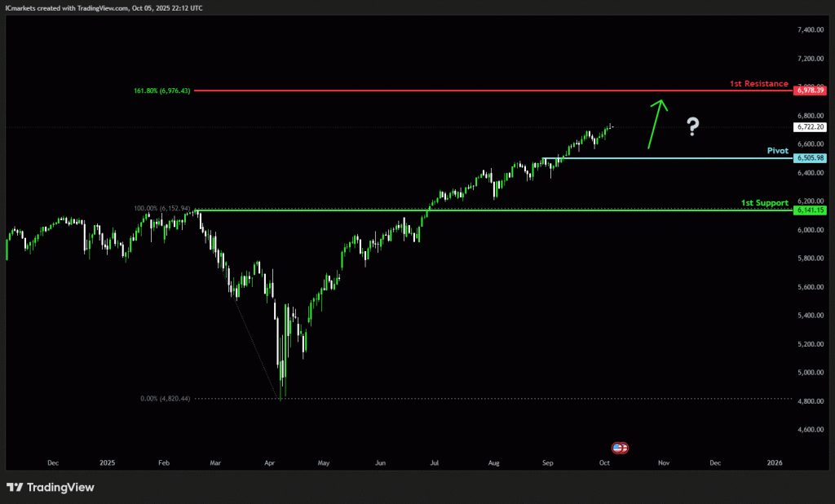Click the 7,400.00 price axis label
The image size is (835, 504).
[811, 30]
